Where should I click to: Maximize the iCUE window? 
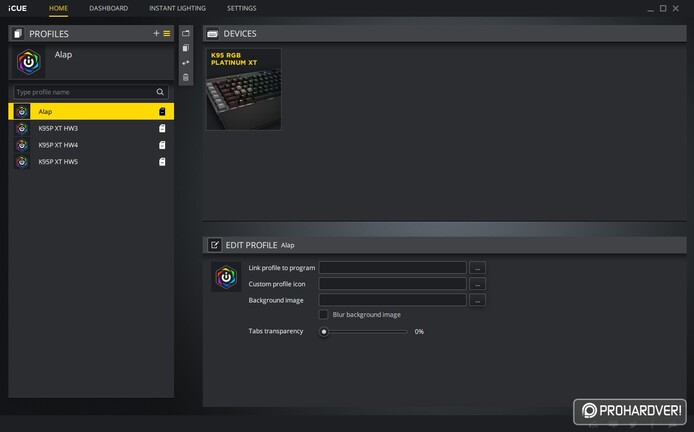(663, 8)
